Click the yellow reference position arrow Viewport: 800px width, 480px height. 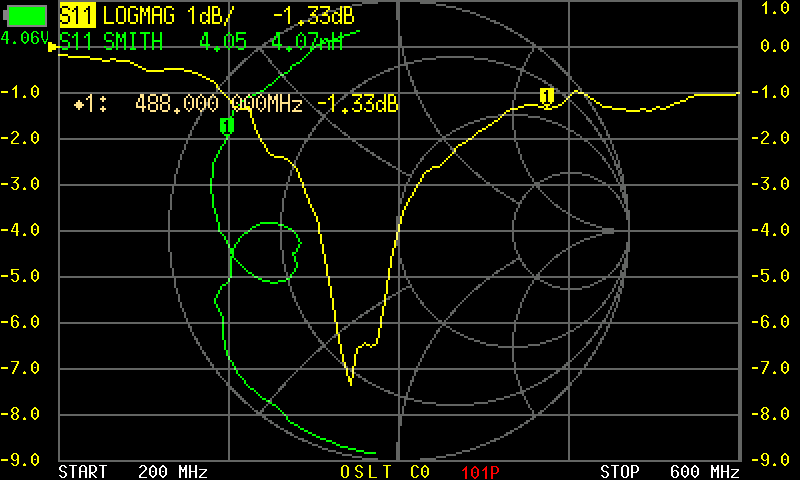coord(53,46)
